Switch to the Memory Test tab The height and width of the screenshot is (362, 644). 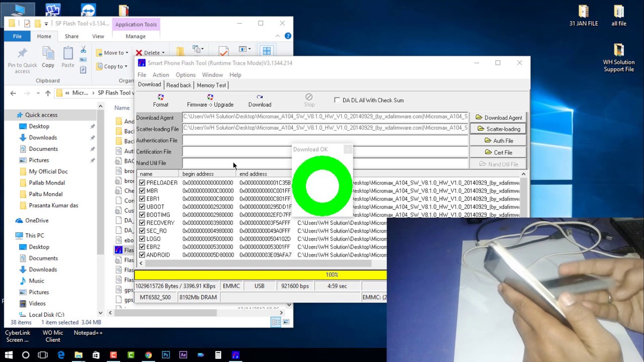211,85
